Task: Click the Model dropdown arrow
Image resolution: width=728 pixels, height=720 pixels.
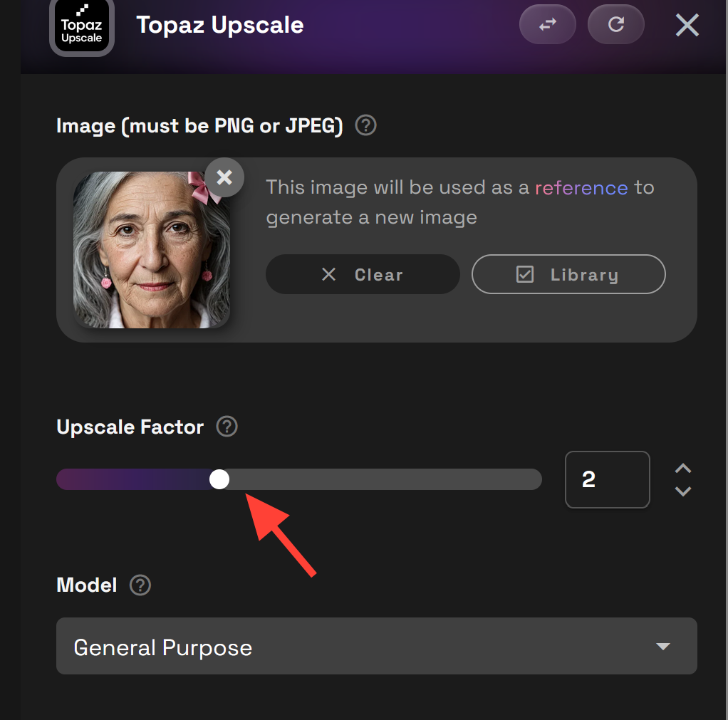Action: 663,646
